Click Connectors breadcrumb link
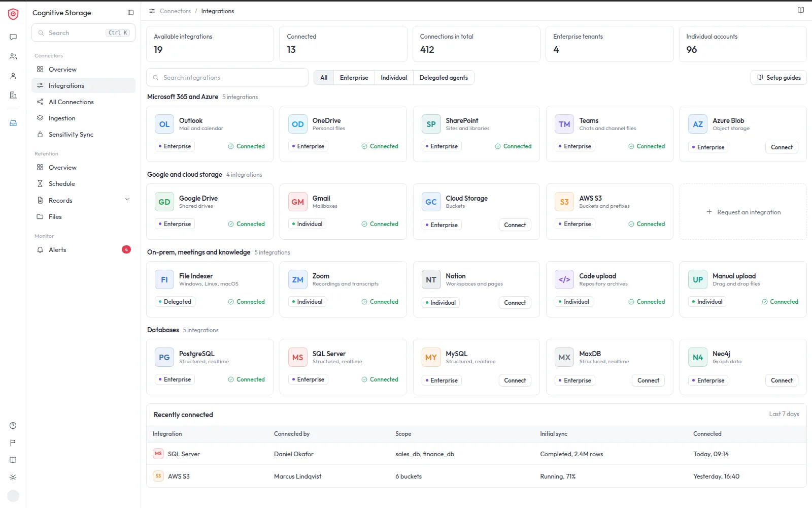812x508 pixels. click(x=175, y=11)
